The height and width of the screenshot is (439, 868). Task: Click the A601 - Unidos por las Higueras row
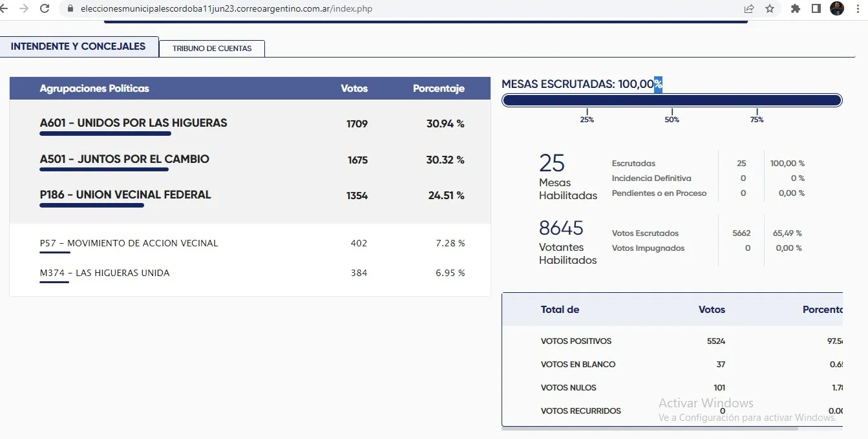tap(133, 123)
